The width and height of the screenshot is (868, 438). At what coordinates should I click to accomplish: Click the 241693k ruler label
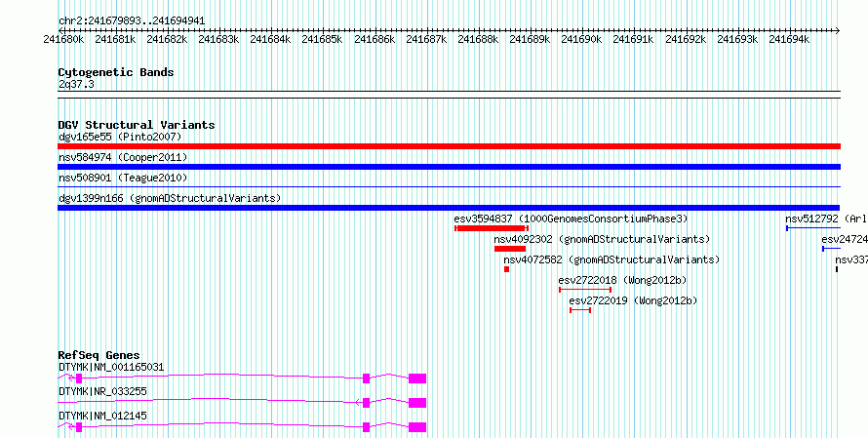737,39
